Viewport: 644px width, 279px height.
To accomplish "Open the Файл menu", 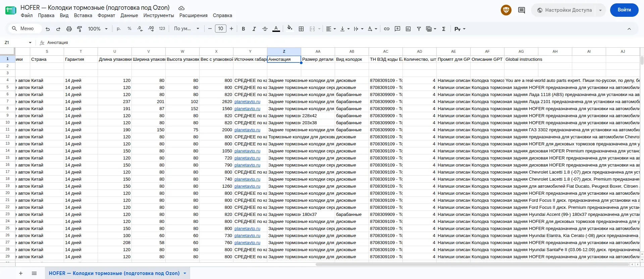I will tap(26, 15).
